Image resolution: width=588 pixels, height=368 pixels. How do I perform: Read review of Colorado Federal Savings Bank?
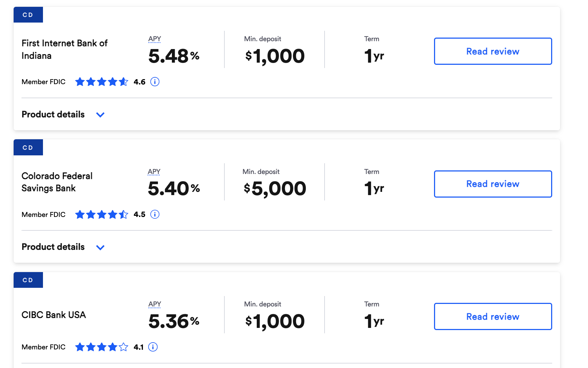pyautogui.click(x=493, y=184)
